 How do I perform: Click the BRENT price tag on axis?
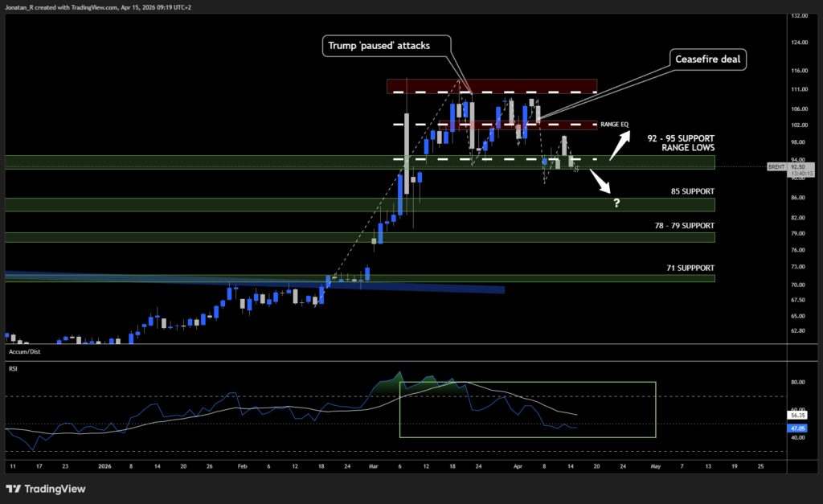click(x=776, y=166)
